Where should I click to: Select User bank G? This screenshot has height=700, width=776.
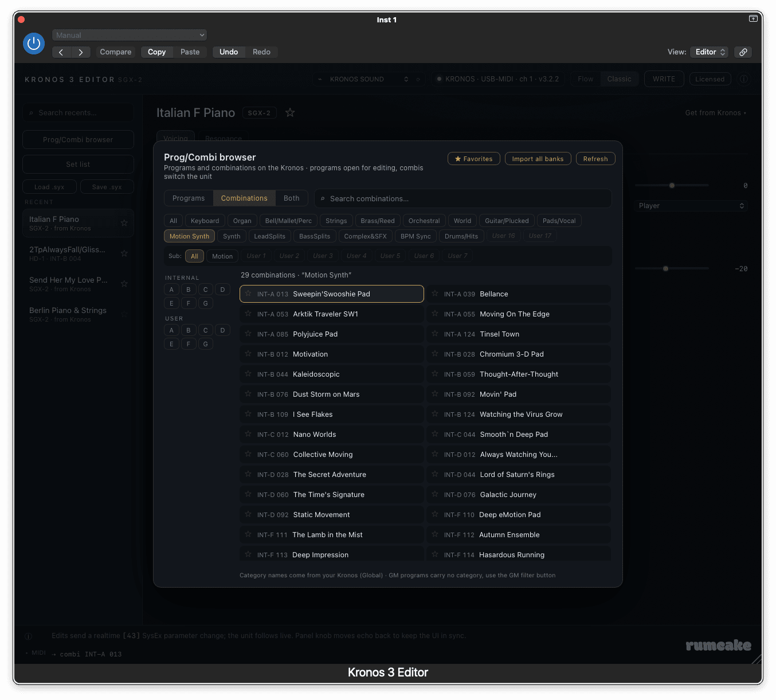[x=206, y=344]
